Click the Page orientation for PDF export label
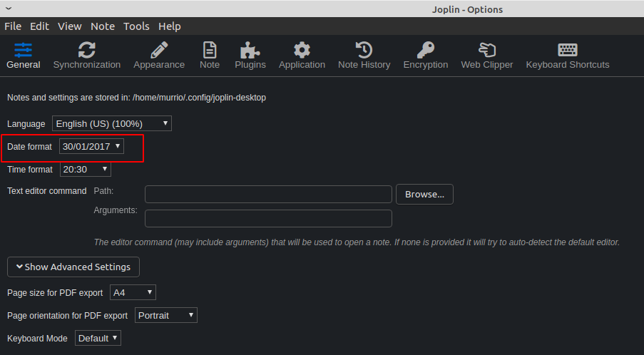Viewport: 644px width, 355px height. coord(67,316)
